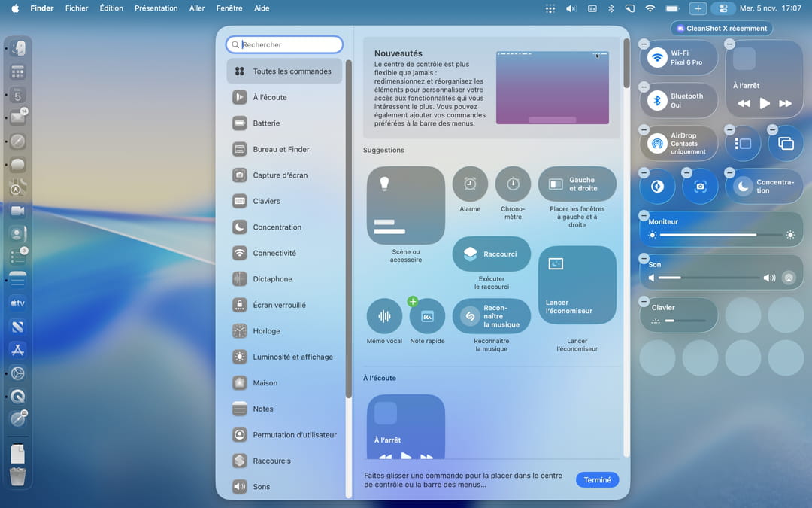Click the CleanShot X récemment pill

click(722, 29)
